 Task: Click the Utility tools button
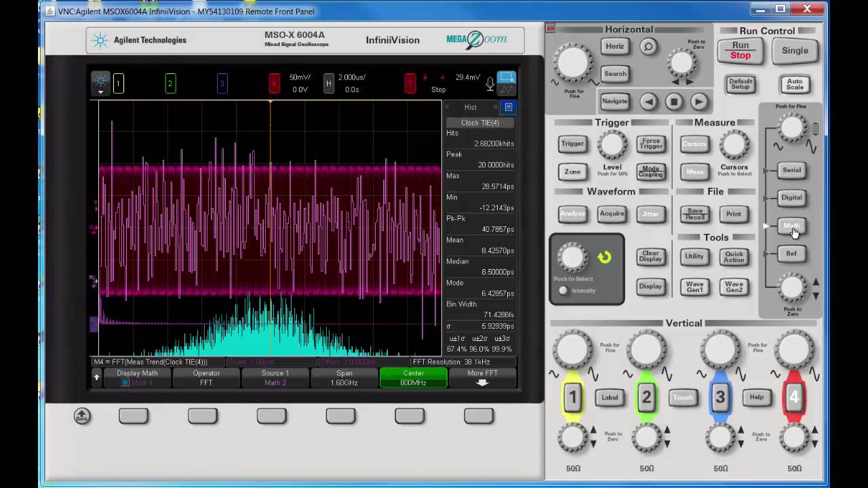coord(694,256)
